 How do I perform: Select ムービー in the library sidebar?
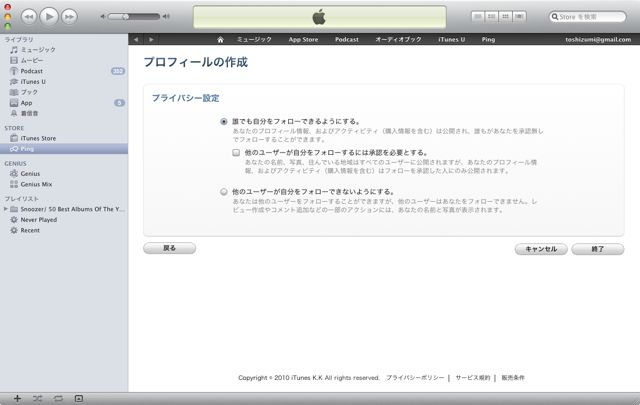point(64,60)
